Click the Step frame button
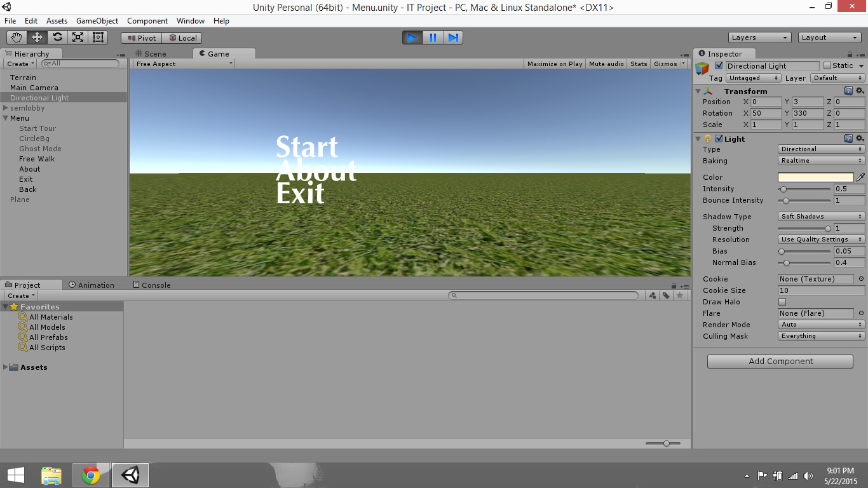This screenshot has height=488, width=868. 453,37
